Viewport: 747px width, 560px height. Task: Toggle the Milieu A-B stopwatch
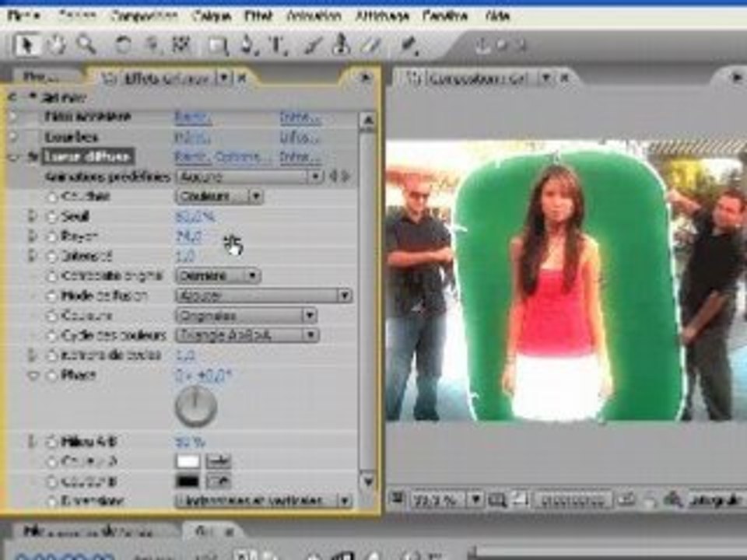click(51, 442)
